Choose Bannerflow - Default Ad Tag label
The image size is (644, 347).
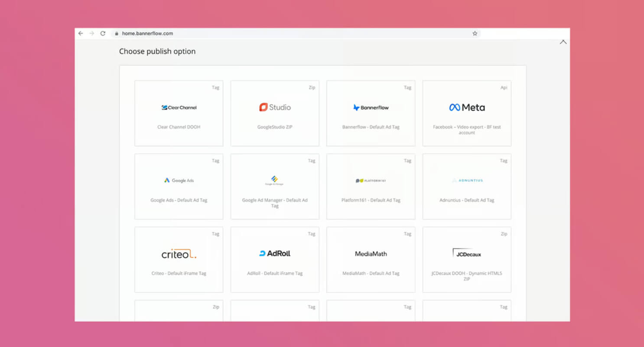coord(371,127)
